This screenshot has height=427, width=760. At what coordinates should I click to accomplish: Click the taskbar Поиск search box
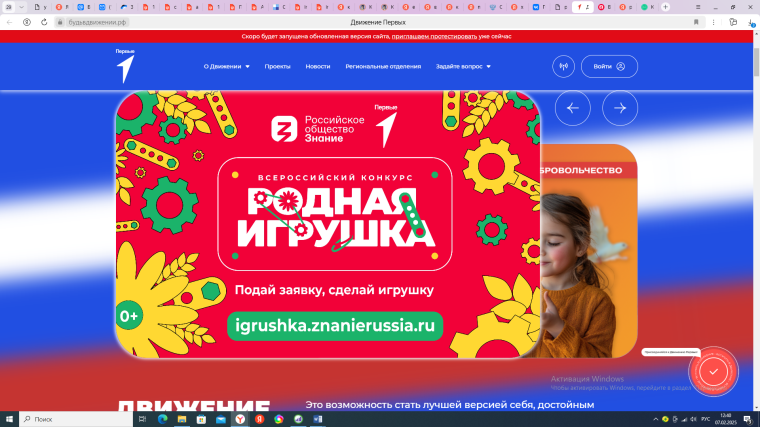coord(76,419)
